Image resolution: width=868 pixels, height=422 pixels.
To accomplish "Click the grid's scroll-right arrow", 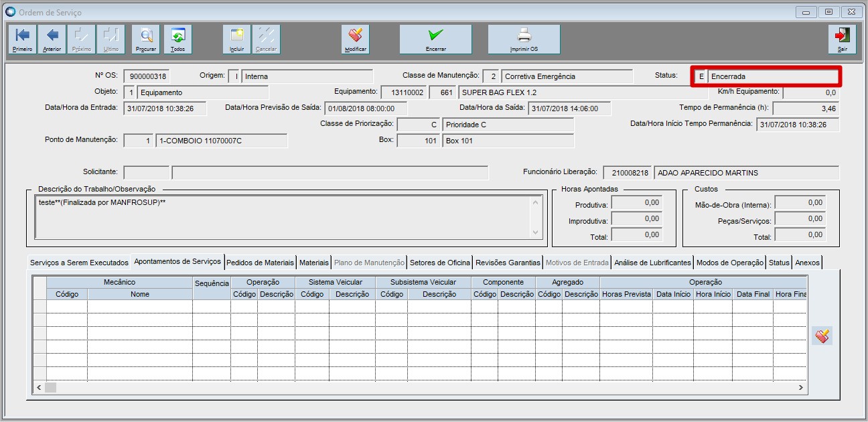I will pos(801,388).
